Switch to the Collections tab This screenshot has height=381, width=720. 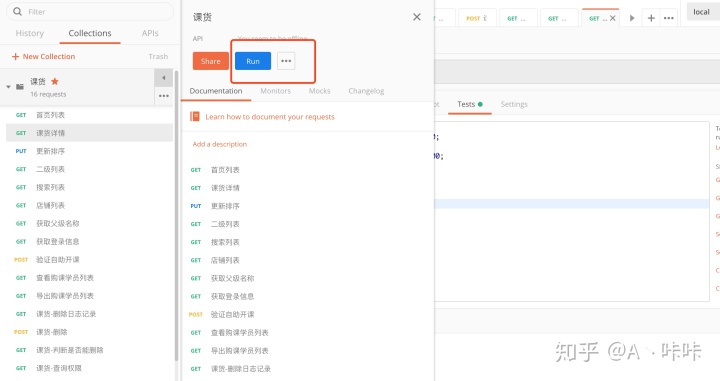tap(90, 33)
